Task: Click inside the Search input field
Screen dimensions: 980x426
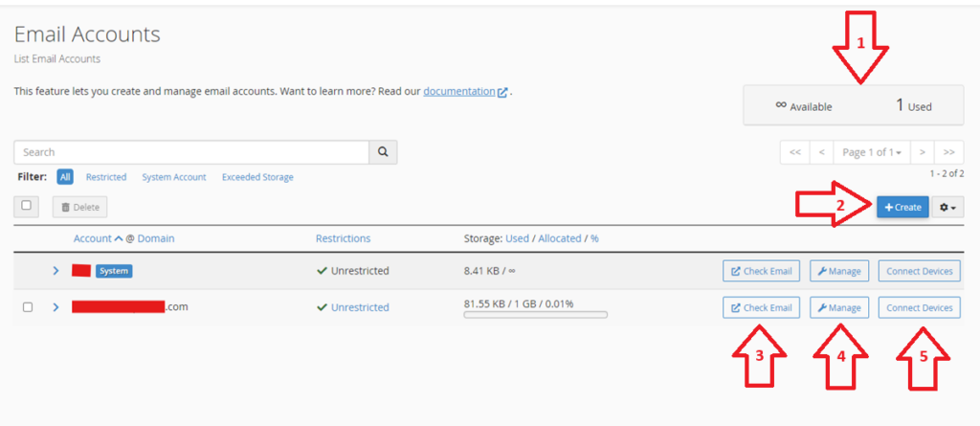Action: [191, 152]
